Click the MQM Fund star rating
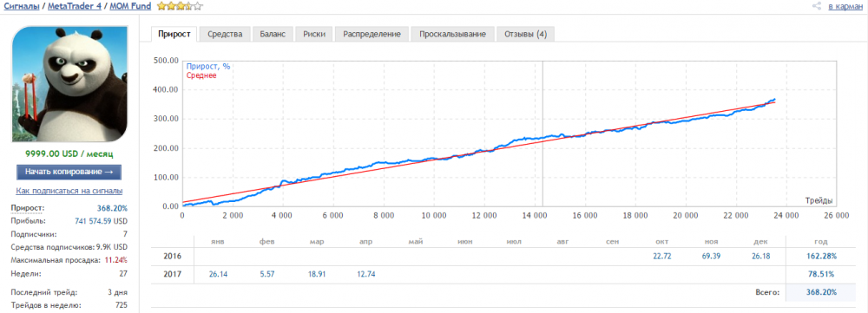This screenshot has height=313, width=868. pyautogui.click(x=180, y=7)
